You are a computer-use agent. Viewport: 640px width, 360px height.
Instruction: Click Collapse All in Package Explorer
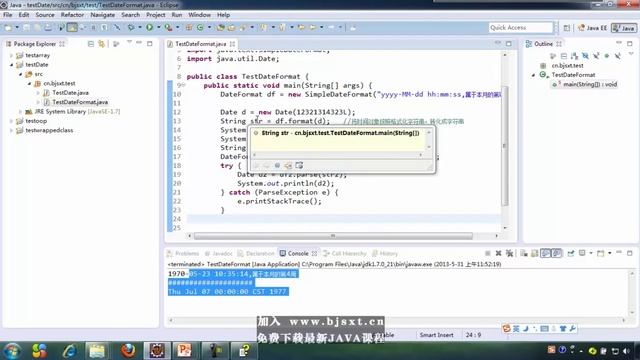pyautogui.click(x=91, y=44)
